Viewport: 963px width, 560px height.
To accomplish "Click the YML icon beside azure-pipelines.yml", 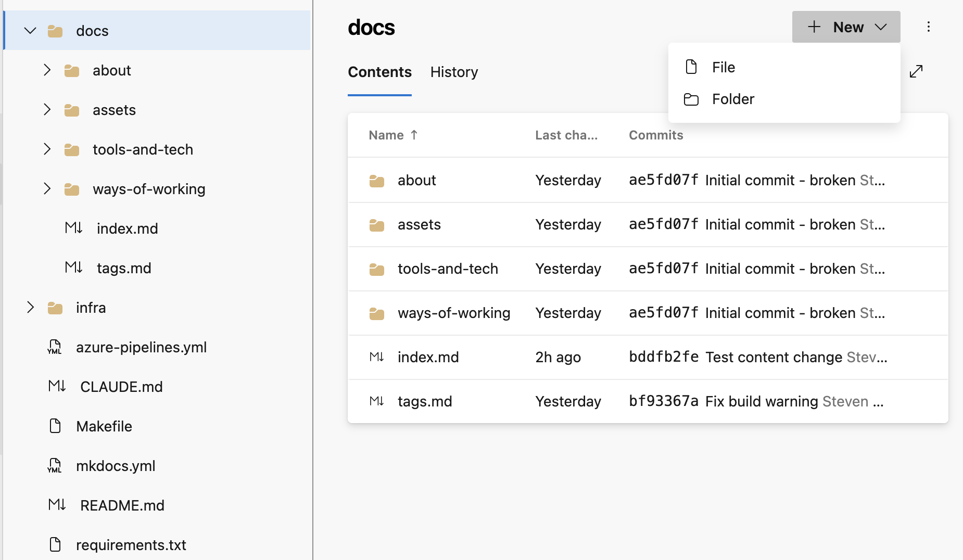I will pos(55,347).
